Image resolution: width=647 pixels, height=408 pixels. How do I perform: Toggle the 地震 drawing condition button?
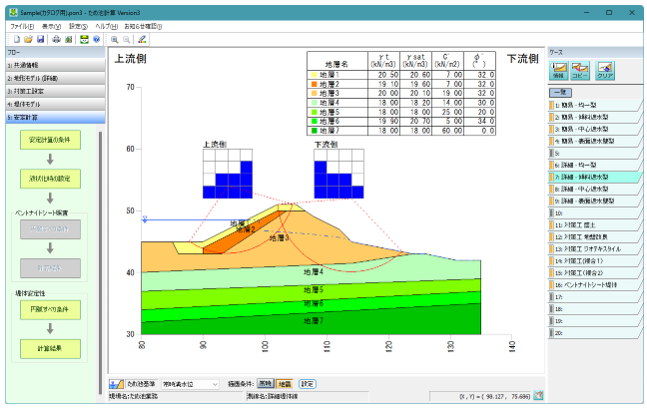point(284,384)
